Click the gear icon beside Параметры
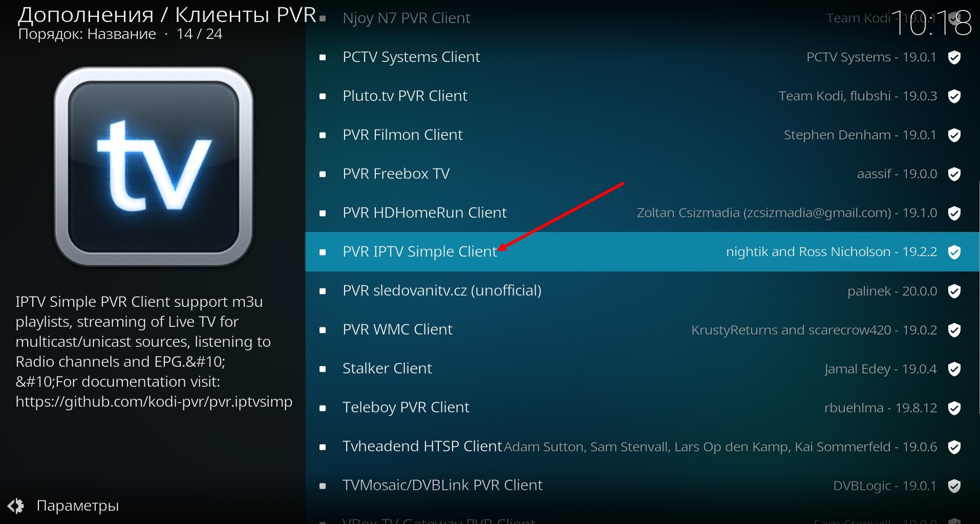980x524 pixels. (x=16, y=506)
